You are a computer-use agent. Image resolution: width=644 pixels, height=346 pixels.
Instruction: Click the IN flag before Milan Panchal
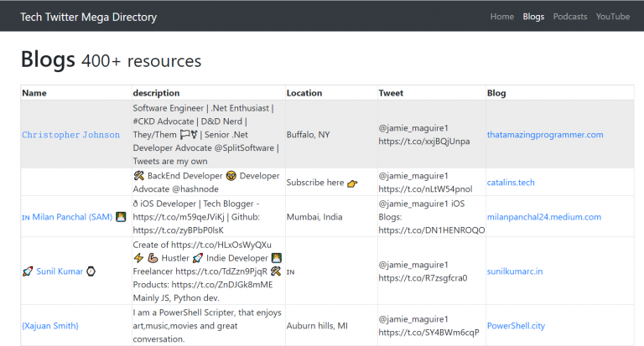tap(26, 218)
